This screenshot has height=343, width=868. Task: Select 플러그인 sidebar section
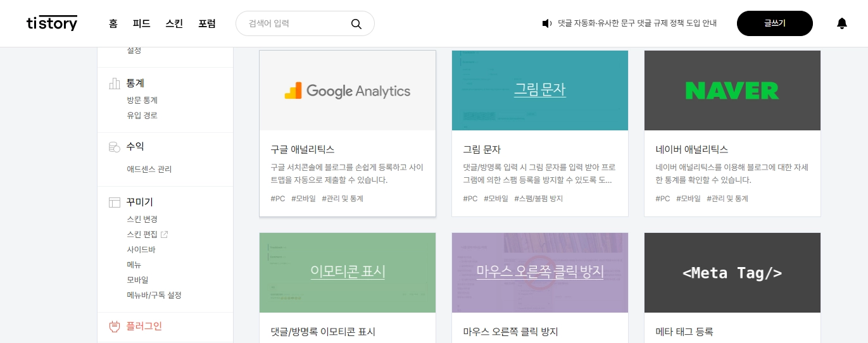[x=144, y=327]
